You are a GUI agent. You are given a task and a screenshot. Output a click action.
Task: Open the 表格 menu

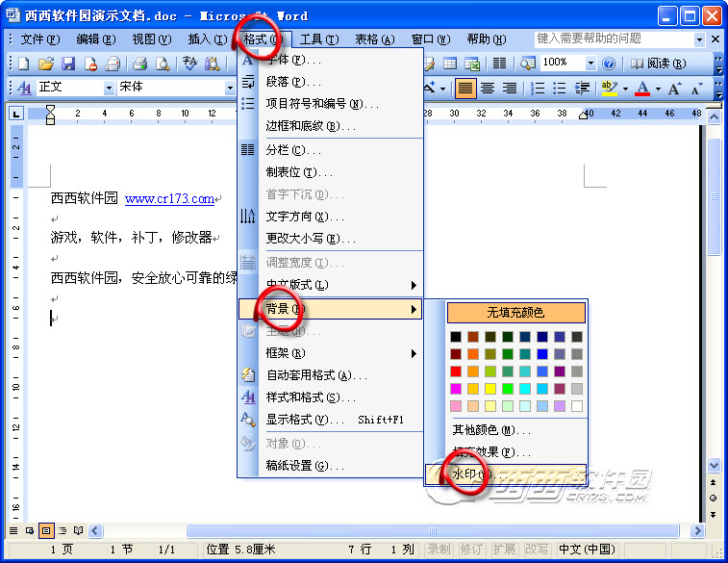click(x=375, y=39)
